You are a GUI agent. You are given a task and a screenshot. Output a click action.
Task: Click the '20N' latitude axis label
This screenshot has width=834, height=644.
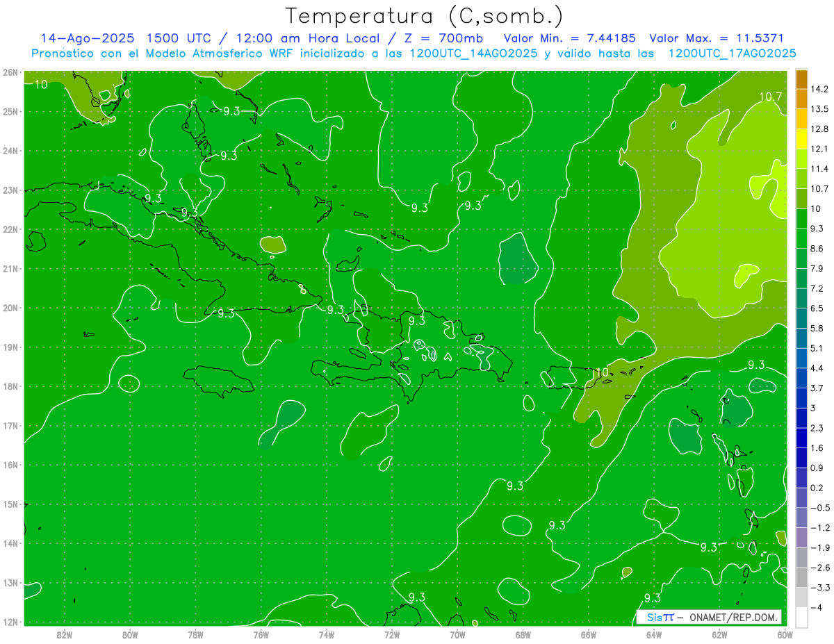click(10, 308)
